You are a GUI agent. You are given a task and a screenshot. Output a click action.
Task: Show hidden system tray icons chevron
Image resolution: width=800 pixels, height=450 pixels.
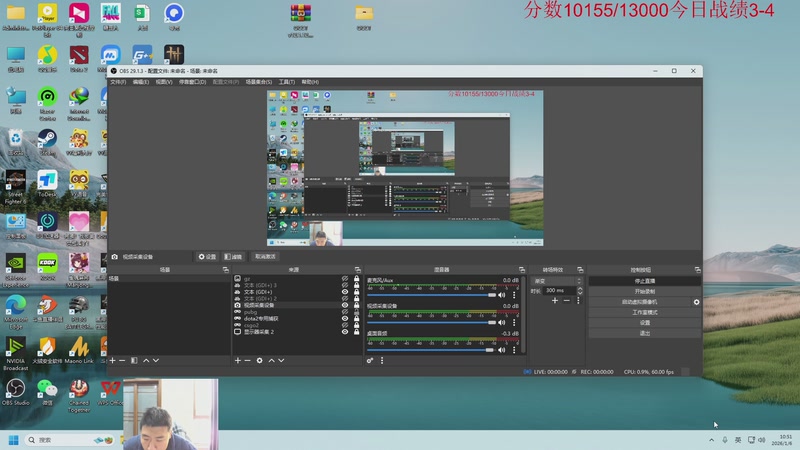point(711,440)
